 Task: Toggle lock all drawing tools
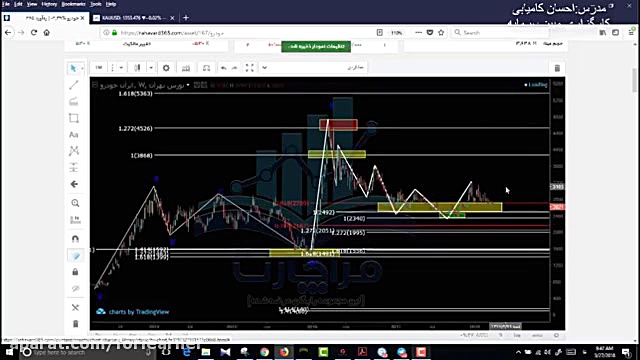(75, 272)
